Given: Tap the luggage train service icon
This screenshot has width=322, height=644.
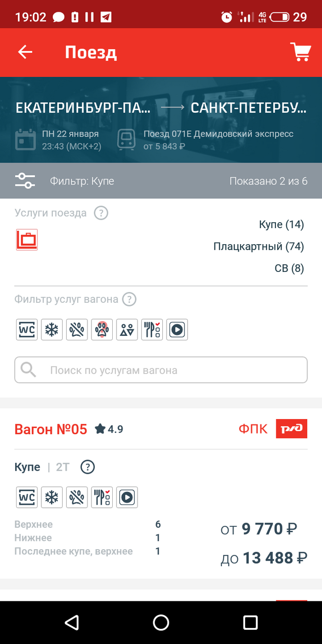Looking at the screenshot, I should click(x=27, y=240).
